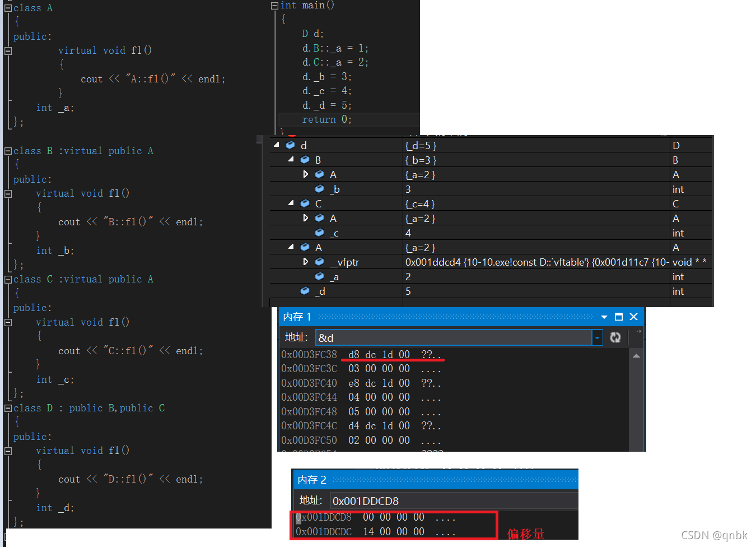Select the _c member icon
The width and height of the screenshot is (756, 547).
click(319, 233)
